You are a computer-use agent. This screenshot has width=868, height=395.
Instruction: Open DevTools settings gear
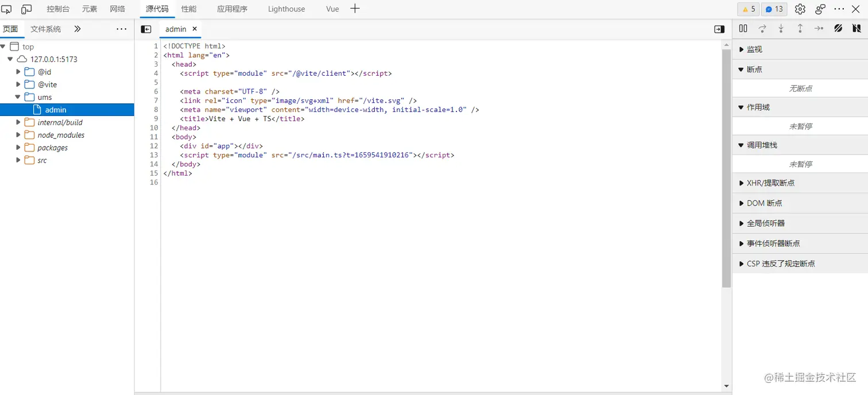pyautogui.click(x=800, y=9)
